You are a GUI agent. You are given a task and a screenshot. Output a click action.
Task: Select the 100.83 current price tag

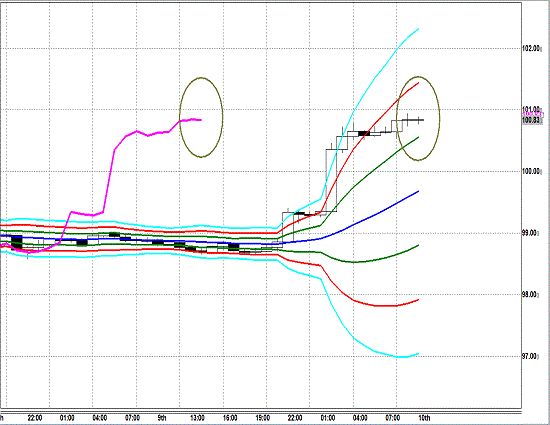532,120
